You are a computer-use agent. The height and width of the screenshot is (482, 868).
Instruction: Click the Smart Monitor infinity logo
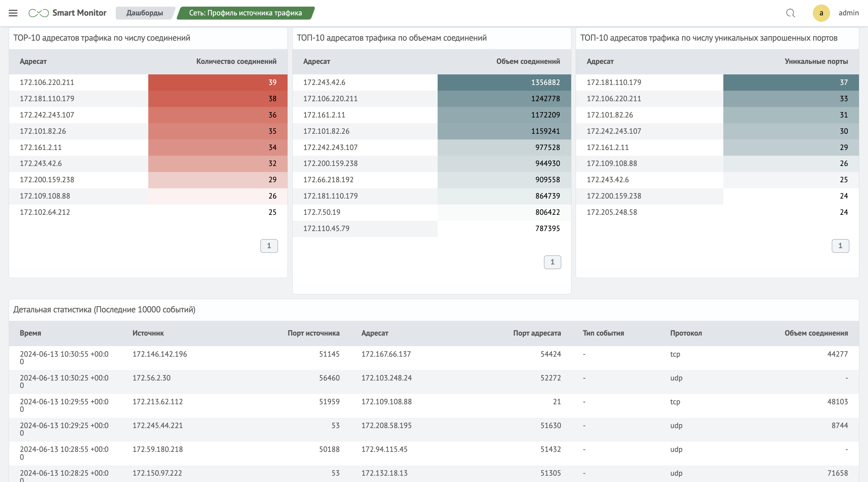coord(38,13)
